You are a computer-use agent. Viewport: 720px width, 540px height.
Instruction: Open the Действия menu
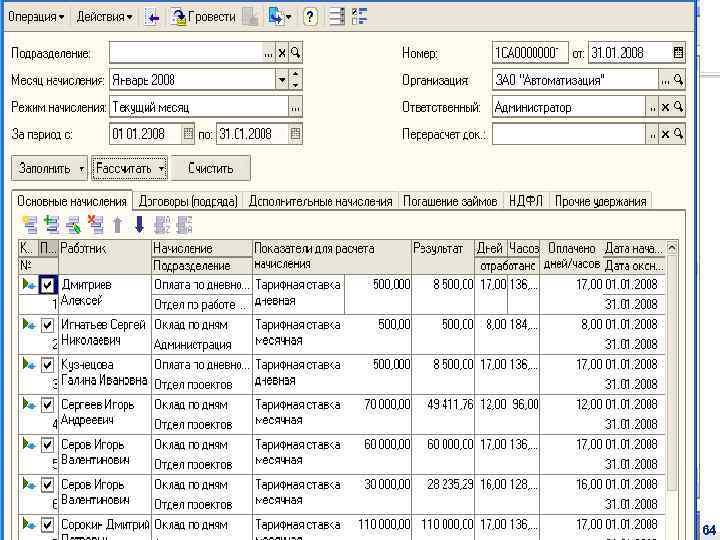click(x=104, y=17)
